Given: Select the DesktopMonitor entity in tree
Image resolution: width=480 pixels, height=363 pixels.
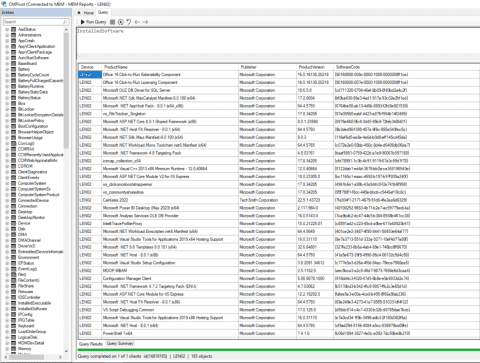Looking at the screenshot, I should [31, 217].
